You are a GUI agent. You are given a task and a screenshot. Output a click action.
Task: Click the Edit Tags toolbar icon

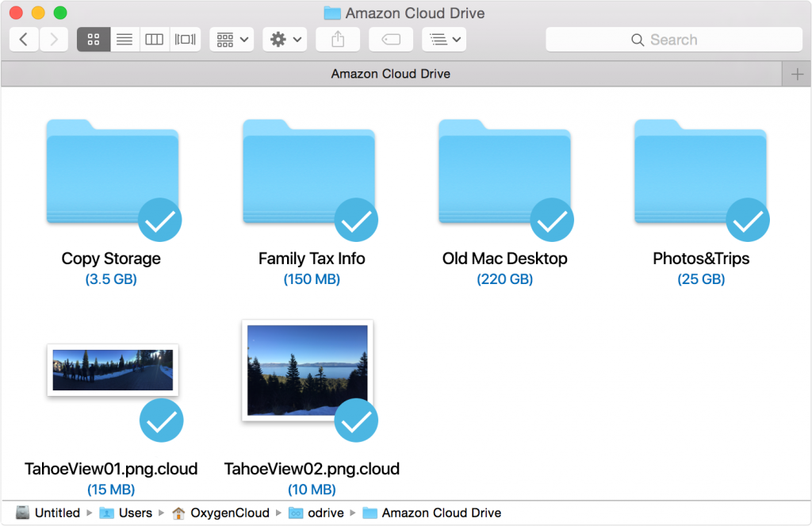coord(390,39)
